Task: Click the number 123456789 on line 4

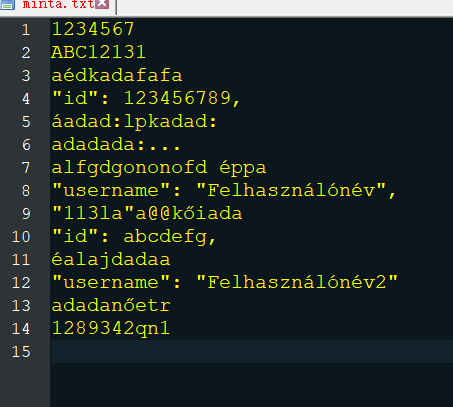Action: point(177,98)
